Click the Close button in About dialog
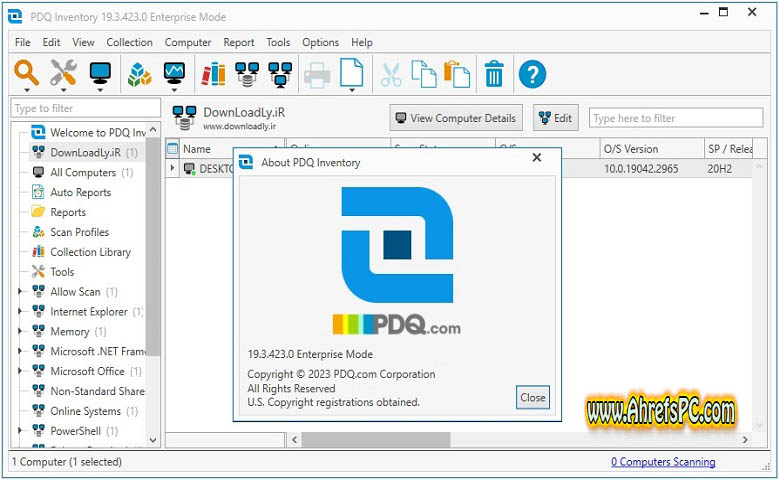The width and height of the screenshot is (780, 480). click(533, 397)
